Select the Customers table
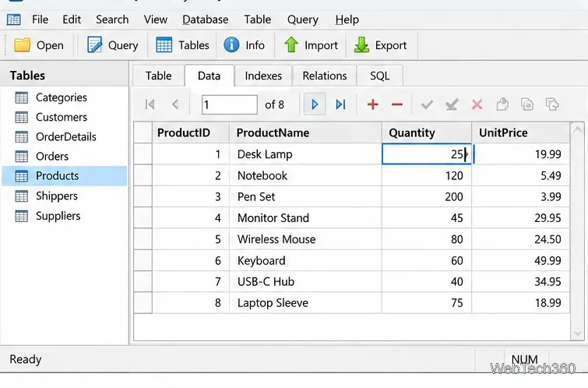Image resolution: width=588 pixels, height=388 pixels. coord(65,117)
